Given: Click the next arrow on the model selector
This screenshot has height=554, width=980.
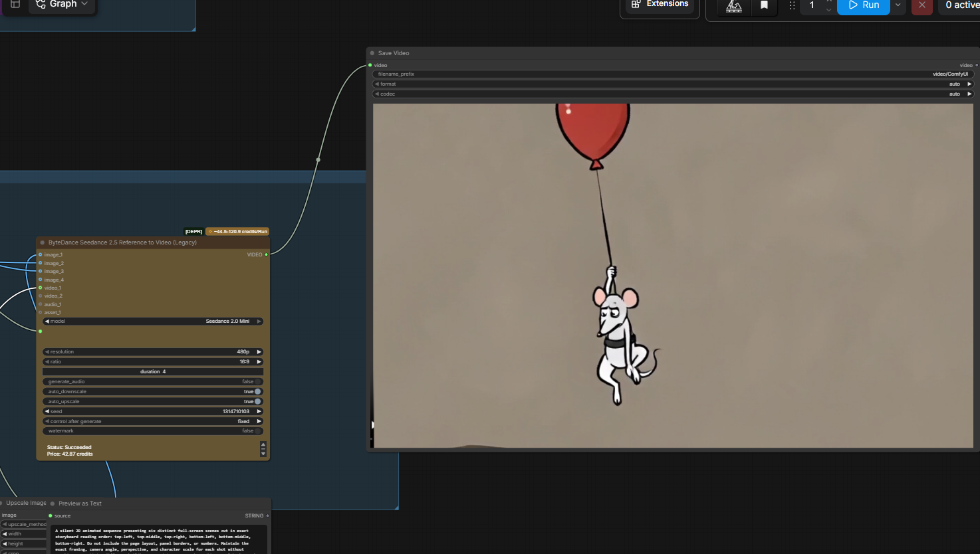Looking at the screenshot, I should point(259,322).
